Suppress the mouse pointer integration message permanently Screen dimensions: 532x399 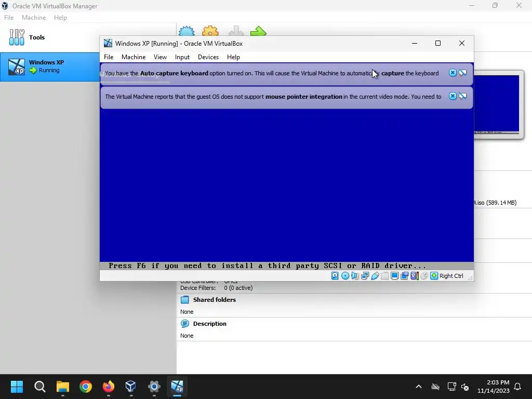pyautogui.click(x=463, y=96)
